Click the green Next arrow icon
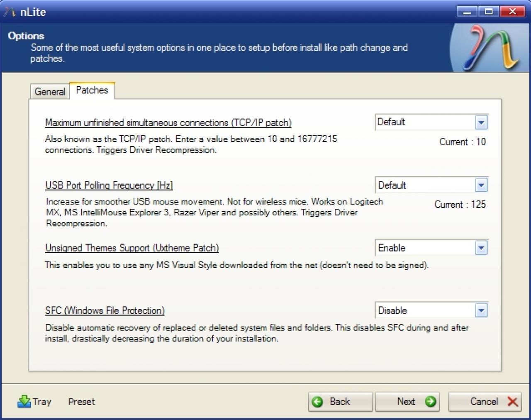Image resolution: width=531 pixels, height=420 pixels. pos(431,402)
